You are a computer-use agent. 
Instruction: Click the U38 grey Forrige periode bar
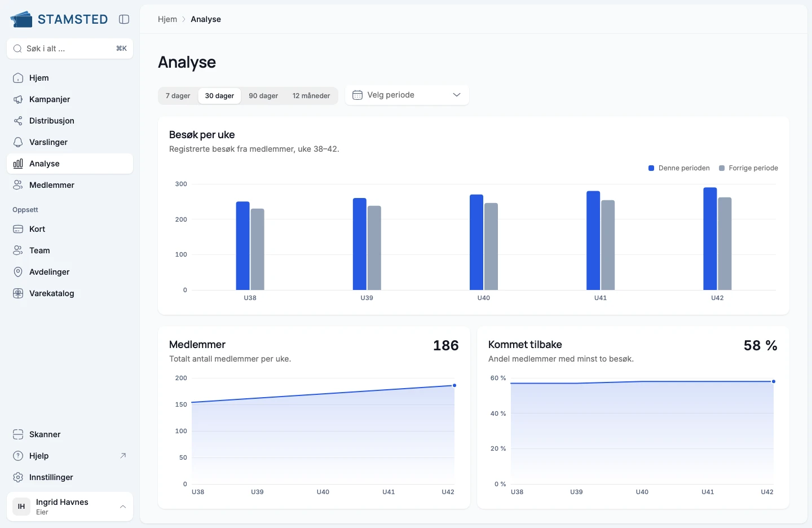coord(258,249)
